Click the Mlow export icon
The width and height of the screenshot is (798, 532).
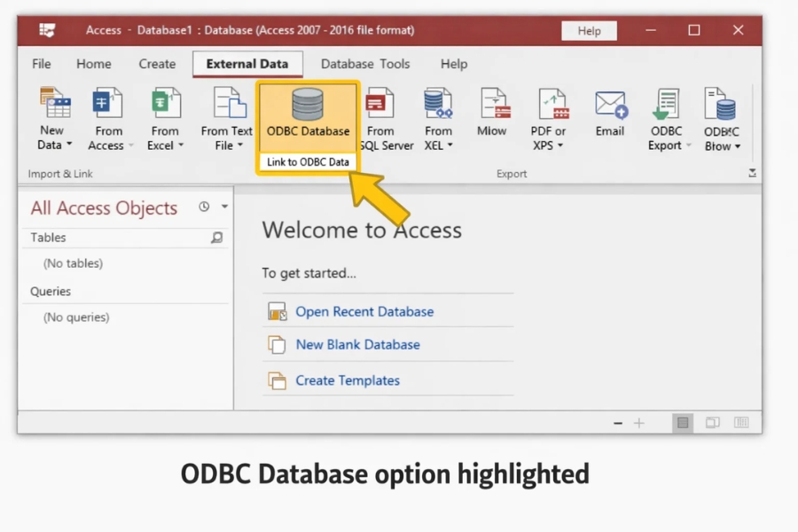click(493, 115)
